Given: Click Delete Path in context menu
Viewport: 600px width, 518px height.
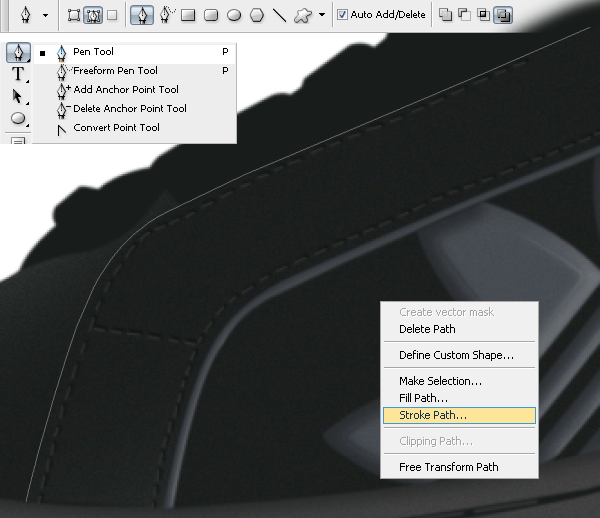Looking at the screenshot, I should point(459,329).
